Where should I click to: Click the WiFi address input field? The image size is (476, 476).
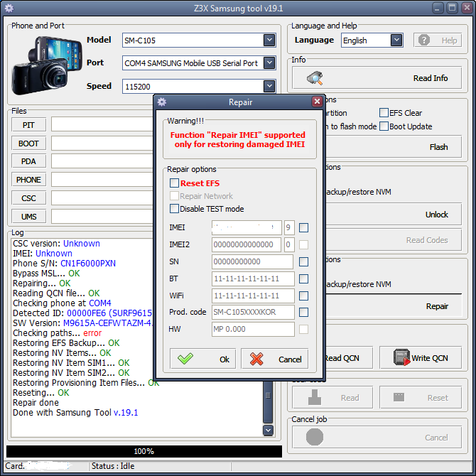(x=253, y=296)
